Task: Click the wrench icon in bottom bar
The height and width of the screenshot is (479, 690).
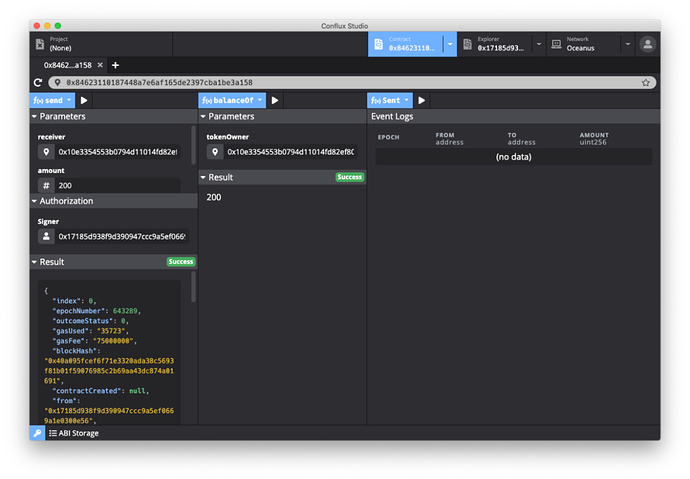Action: click(37, 433)
